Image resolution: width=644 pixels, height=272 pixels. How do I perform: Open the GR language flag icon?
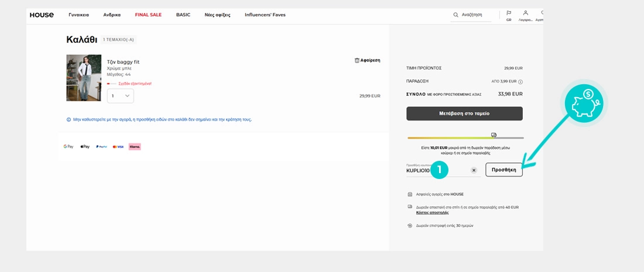508,13
